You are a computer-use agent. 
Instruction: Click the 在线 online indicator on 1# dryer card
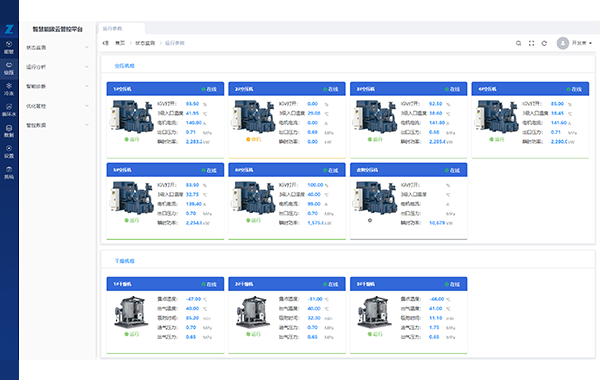coord(209,284)
